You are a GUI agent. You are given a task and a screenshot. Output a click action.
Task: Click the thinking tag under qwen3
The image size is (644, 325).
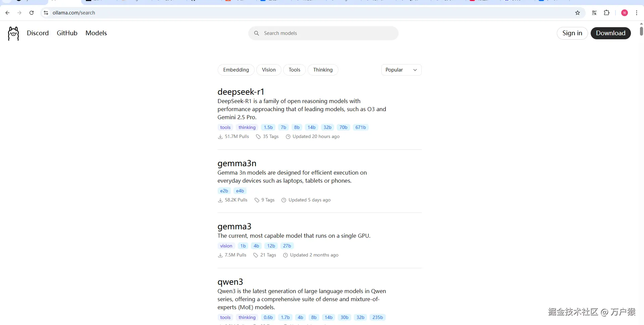click(x=247, y=318)
